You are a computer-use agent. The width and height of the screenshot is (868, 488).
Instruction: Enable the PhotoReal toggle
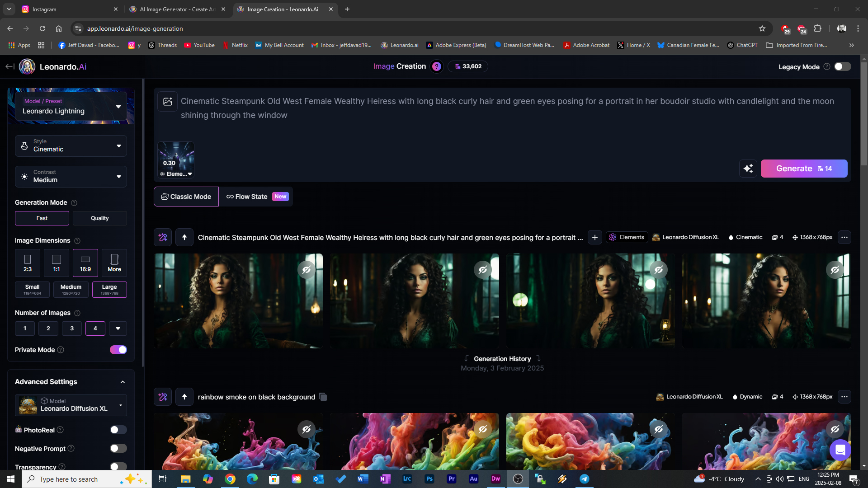[x=118, y=430]
